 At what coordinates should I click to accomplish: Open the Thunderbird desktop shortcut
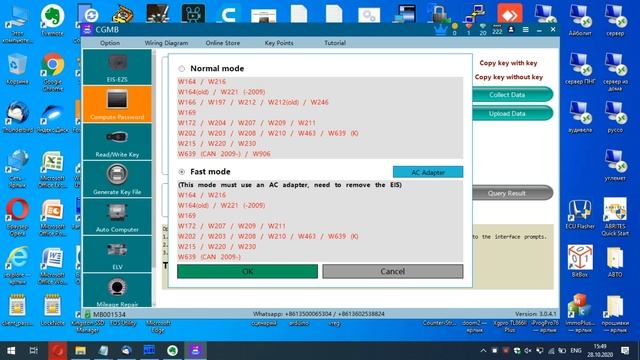click(x=17, y=117)
